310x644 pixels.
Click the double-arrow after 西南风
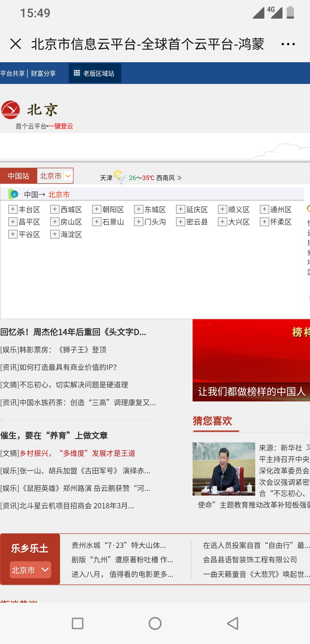point(180,178)
